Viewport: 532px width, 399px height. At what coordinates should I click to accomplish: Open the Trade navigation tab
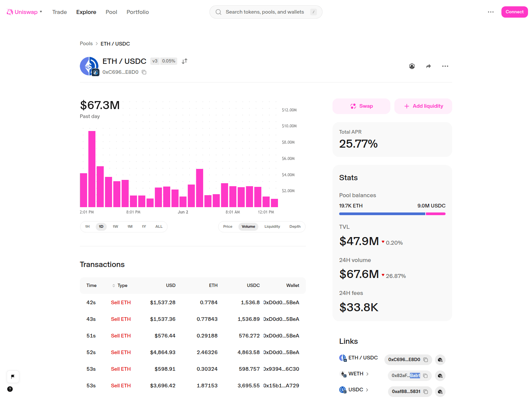[60, 12]
